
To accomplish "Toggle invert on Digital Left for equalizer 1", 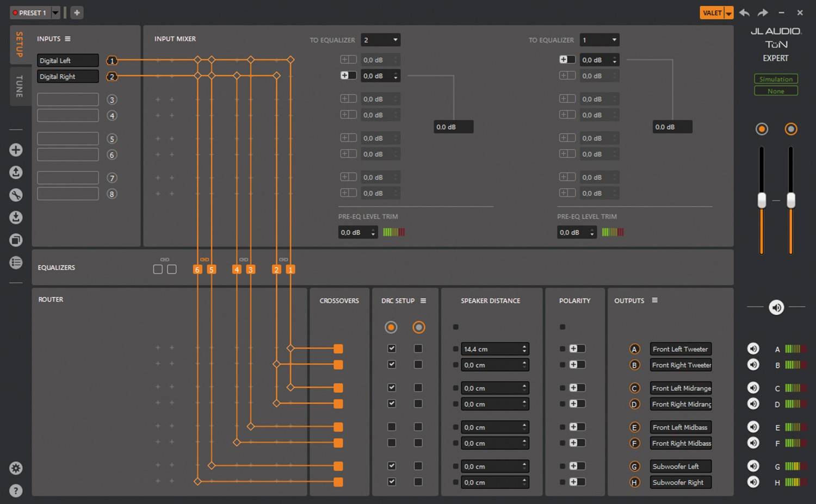I will (x=567, y=59).
